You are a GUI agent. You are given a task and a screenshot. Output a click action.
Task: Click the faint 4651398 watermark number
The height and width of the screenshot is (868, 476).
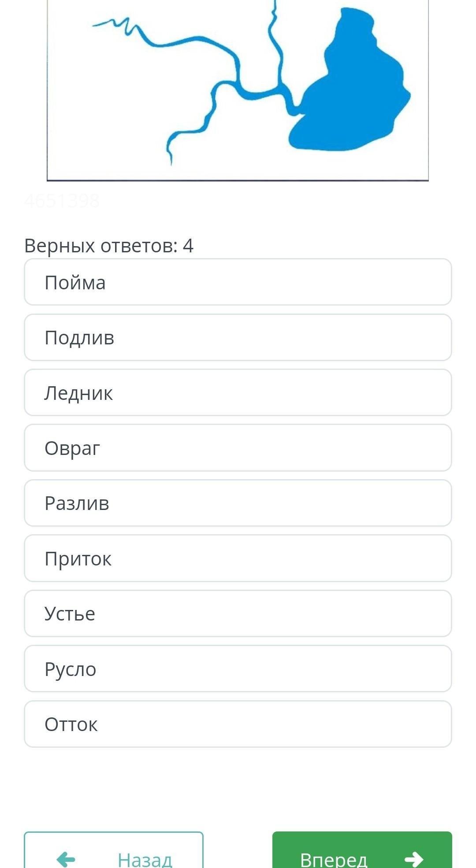(x=62, y=201)
